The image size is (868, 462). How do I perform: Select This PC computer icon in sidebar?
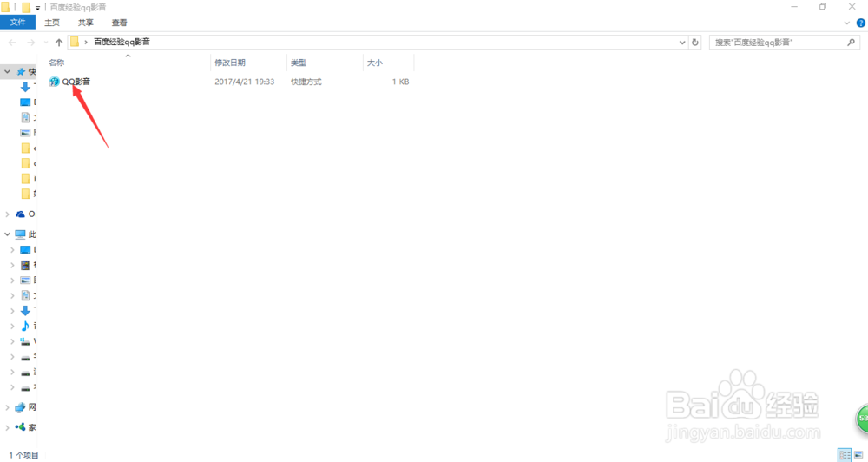[x=21, y=234]
